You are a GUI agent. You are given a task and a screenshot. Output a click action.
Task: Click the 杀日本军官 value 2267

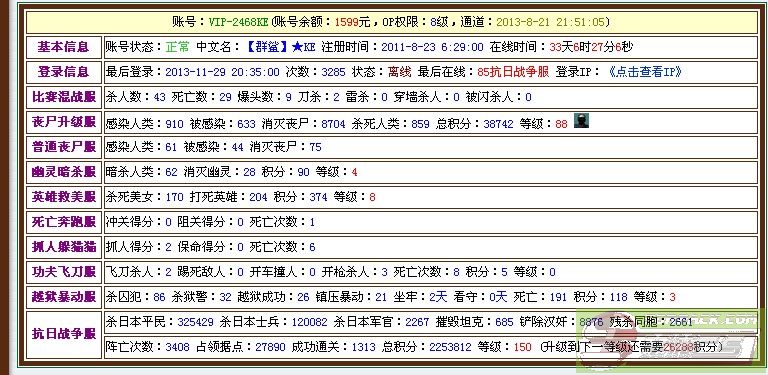coord(417,322)
